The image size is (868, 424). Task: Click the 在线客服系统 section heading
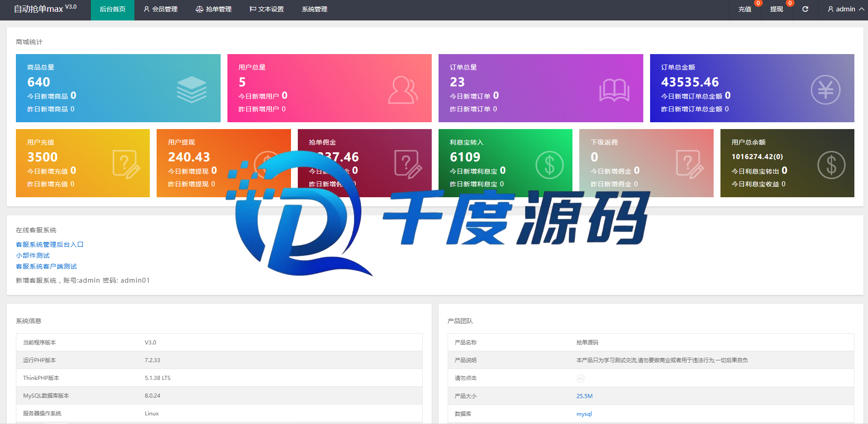pos(36,230)
